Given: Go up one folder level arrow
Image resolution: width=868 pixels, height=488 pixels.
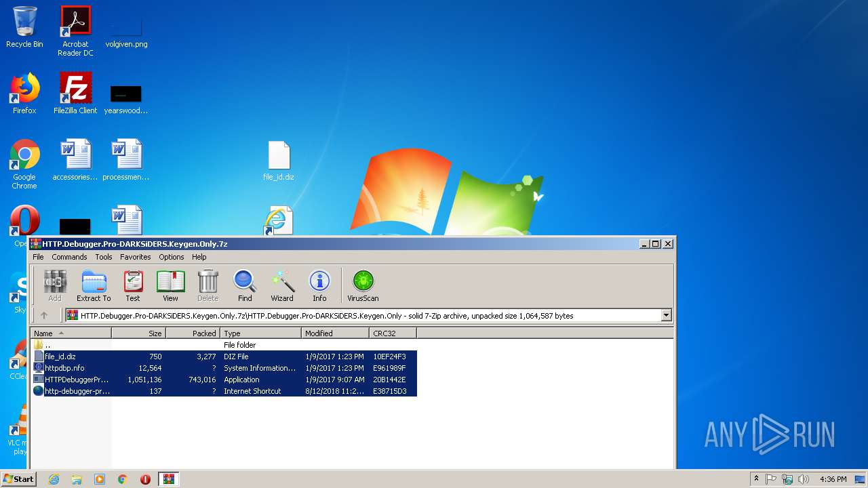Looking at the screenshot, I should point(44,315).
